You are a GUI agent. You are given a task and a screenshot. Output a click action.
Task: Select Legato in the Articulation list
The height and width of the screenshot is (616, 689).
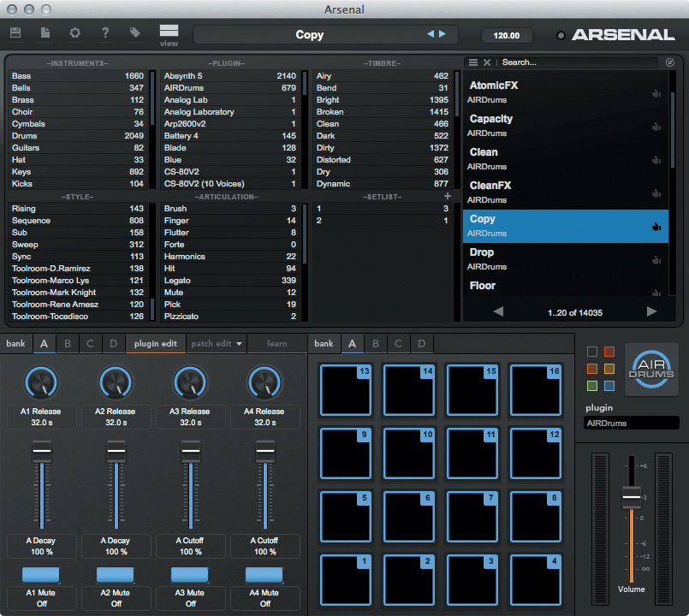tap(230, 281)
